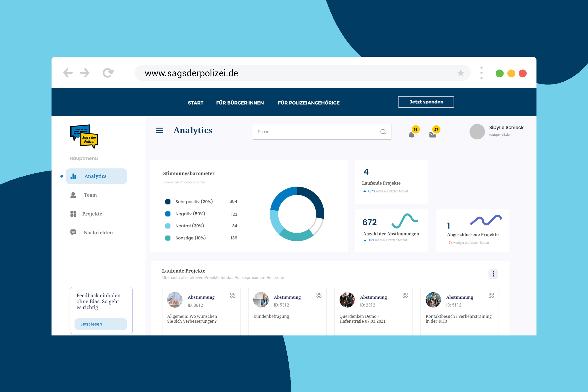Click the hamburger menu icon beside Analytics
This screenshot has height=392, width=588.
(160, 130)
